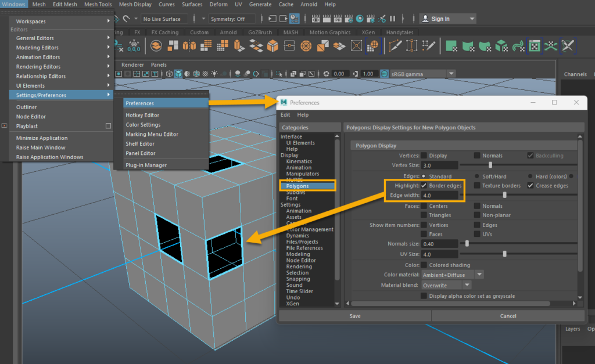
Task: Click the insert edge loop shelf icon
Action: coord(412,46)
